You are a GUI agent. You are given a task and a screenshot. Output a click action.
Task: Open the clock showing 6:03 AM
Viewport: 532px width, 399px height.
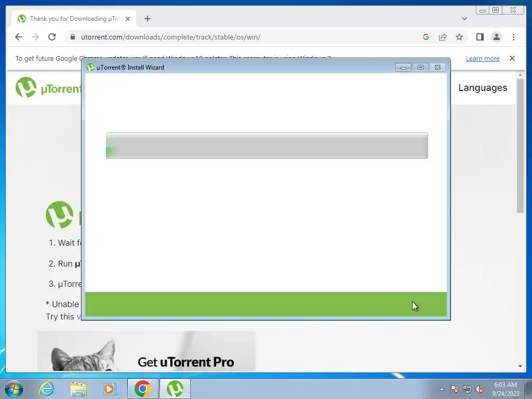(506, 389)
